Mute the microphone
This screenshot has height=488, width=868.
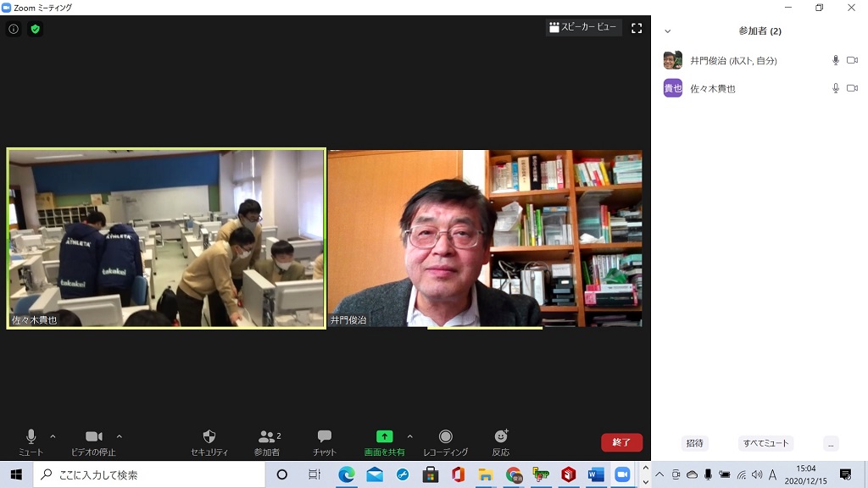coord(31,441)
